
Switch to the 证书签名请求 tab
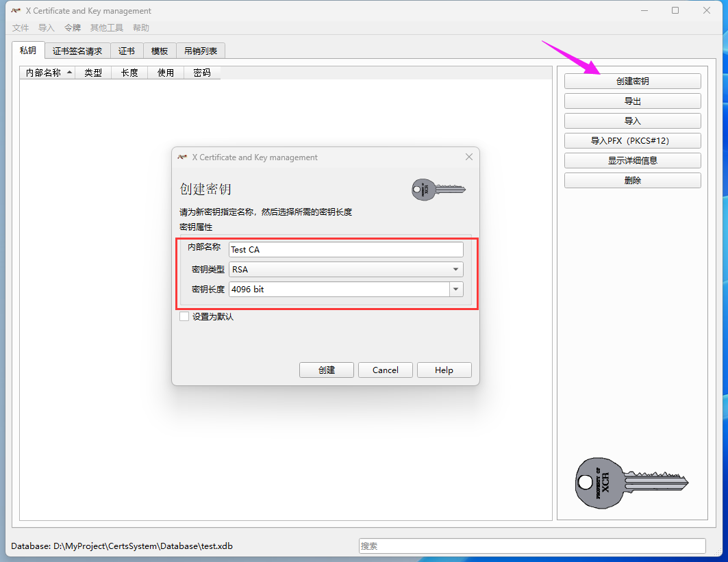[77, 51]
